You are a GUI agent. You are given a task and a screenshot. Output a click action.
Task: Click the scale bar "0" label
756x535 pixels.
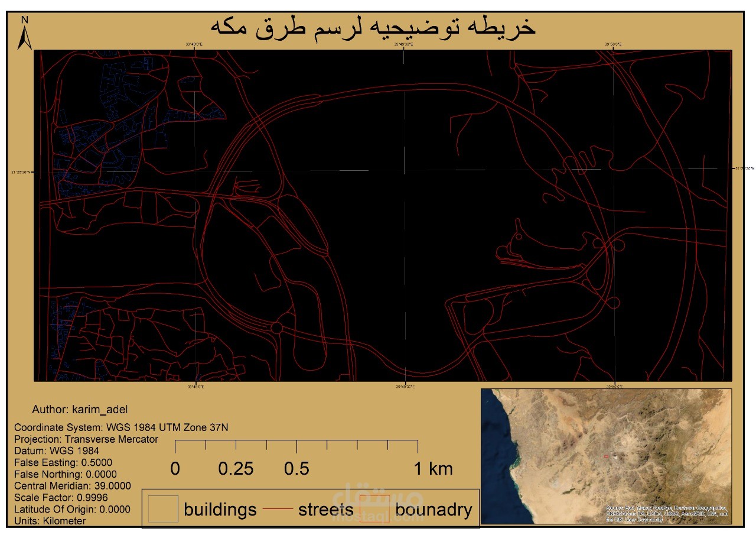click(175, 469)
